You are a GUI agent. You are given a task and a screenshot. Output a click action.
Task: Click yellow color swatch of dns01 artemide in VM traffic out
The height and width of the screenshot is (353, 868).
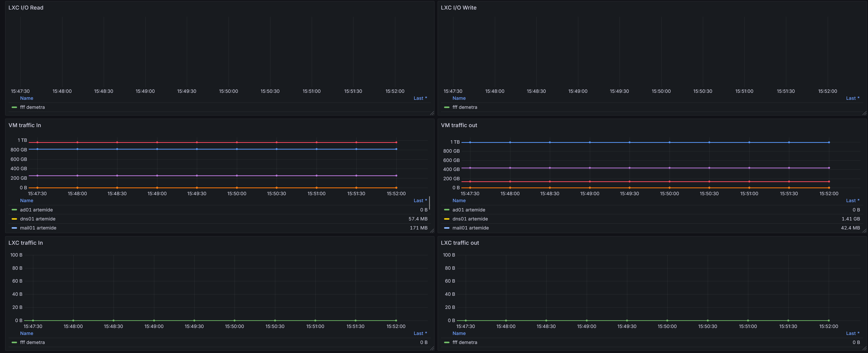[x=446, y=219]
